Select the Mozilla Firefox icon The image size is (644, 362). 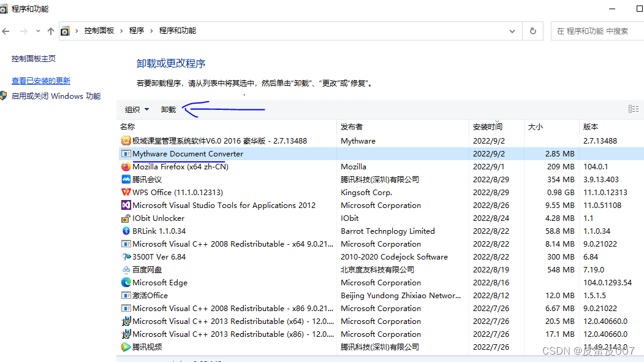click(x=126, y=167)
